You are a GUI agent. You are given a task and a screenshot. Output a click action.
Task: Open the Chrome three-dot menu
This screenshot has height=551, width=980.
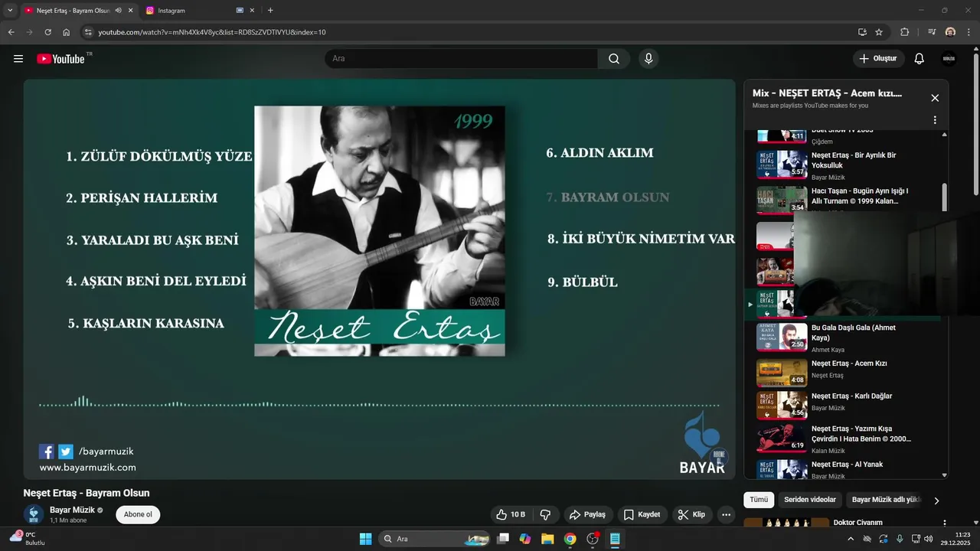(969, 32)
